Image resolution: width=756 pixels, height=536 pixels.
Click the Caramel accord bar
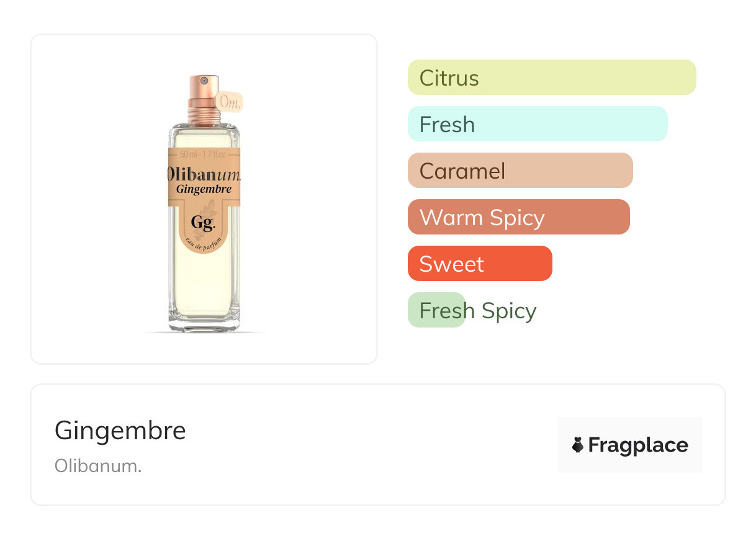point(520,171)
